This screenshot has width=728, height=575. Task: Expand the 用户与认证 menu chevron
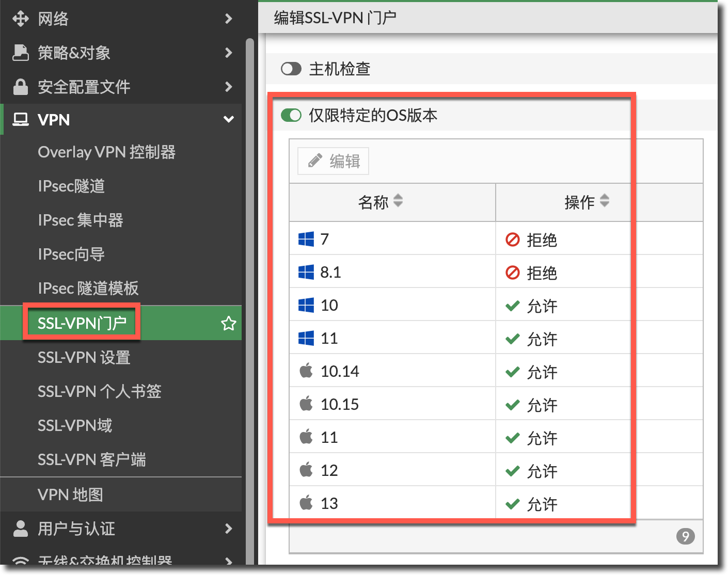pyautogui.click(x=228, y=529)
